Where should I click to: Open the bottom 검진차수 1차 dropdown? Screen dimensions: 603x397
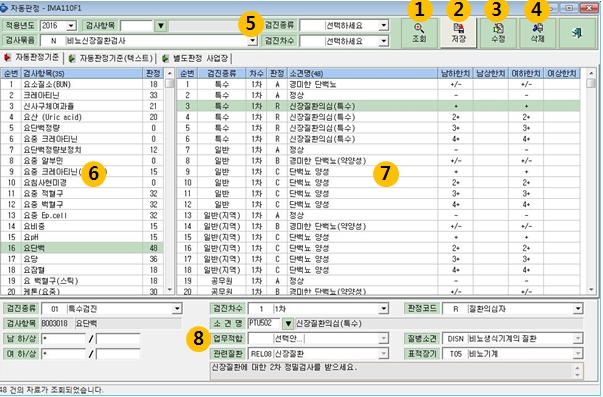383,309
